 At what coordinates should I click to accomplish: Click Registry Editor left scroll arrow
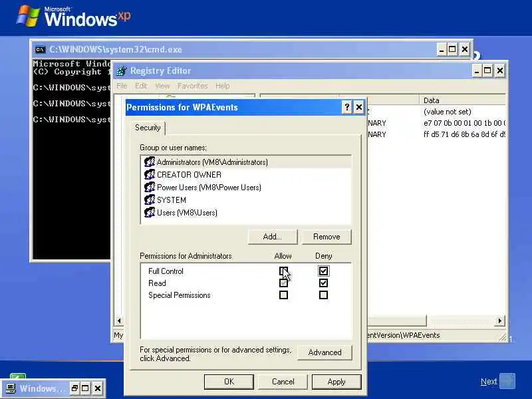[119, 321]
